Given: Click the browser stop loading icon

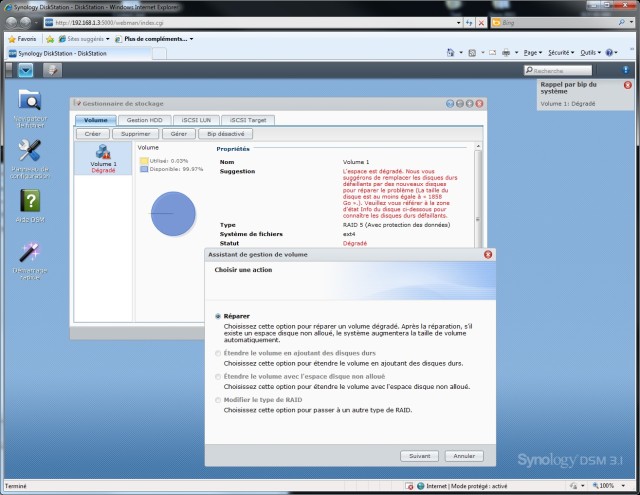Looking at the screenshot, I should click(481, 23).
